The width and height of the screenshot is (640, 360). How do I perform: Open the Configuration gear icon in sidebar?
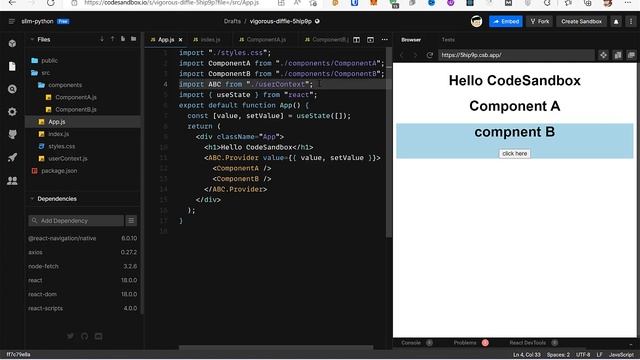[x=12, y=111]
